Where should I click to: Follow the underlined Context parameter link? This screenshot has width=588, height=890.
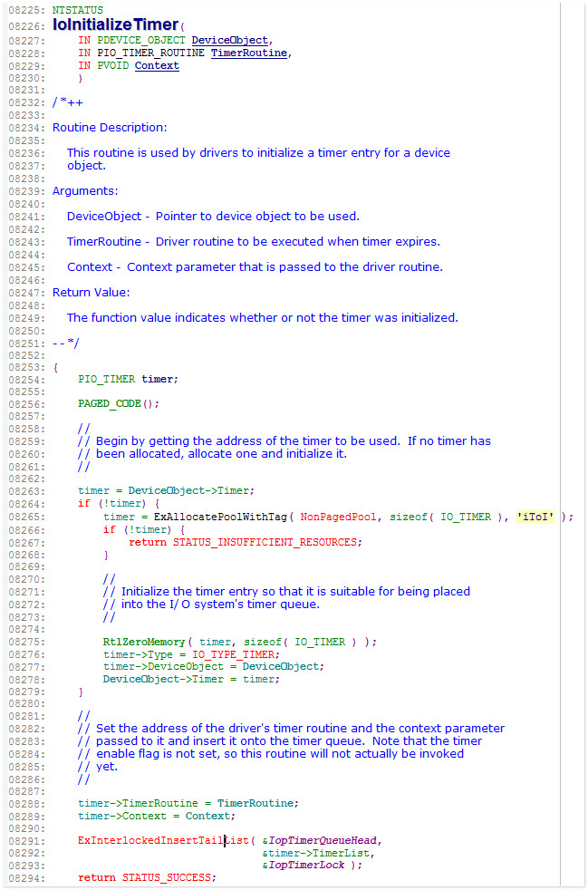coord(157,65)
